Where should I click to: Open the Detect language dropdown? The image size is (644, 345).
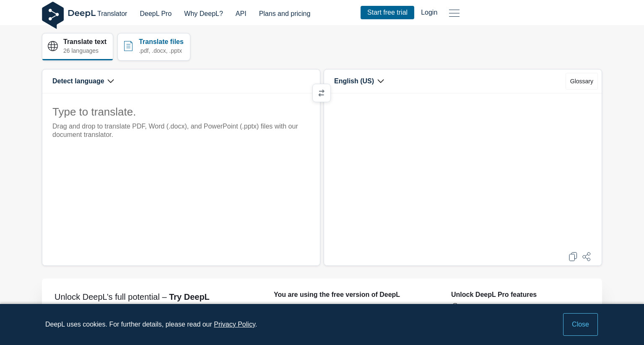click(83, 81)
